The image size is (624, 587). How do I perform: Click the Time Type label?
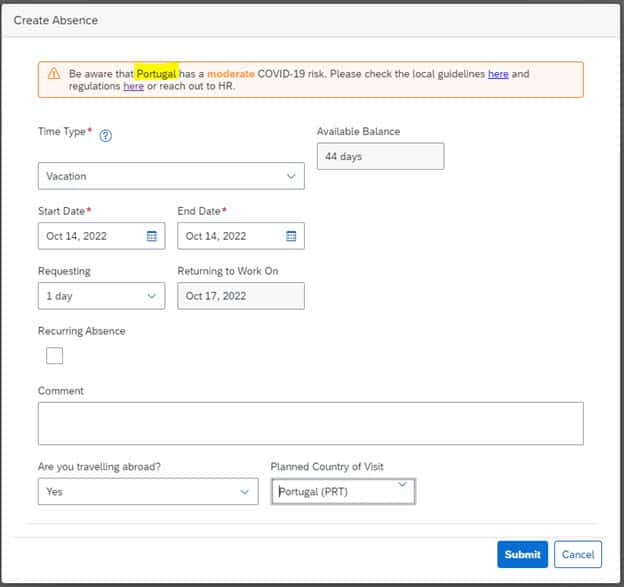(62, 131)
